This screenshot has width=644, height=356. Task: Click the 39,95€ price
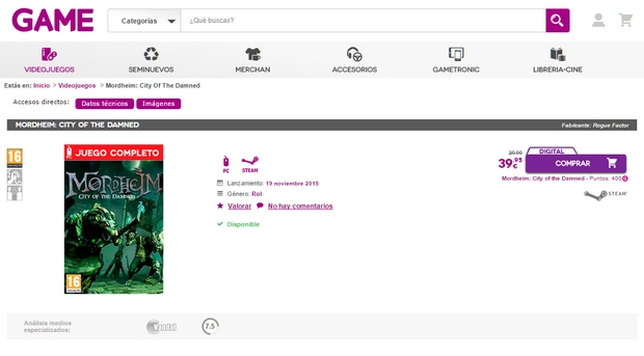(510, 163)
